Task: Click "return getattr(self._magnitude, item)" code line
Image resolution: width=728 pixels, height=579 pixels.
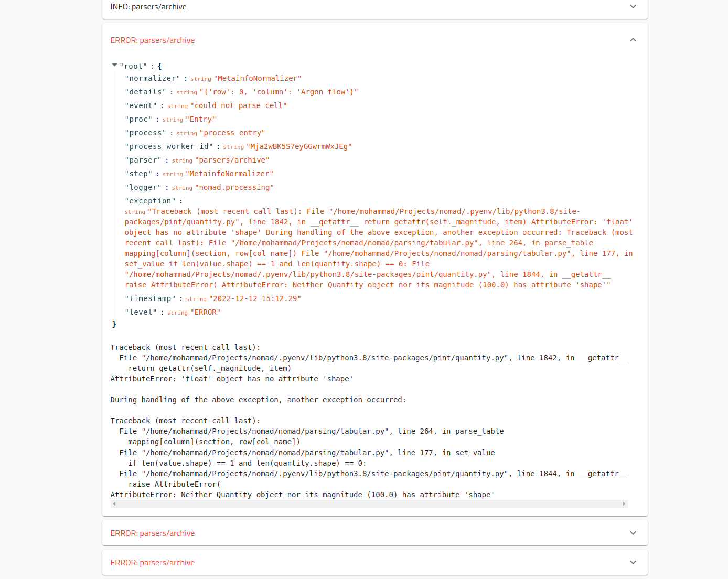Action: click(x=210, y=368)
